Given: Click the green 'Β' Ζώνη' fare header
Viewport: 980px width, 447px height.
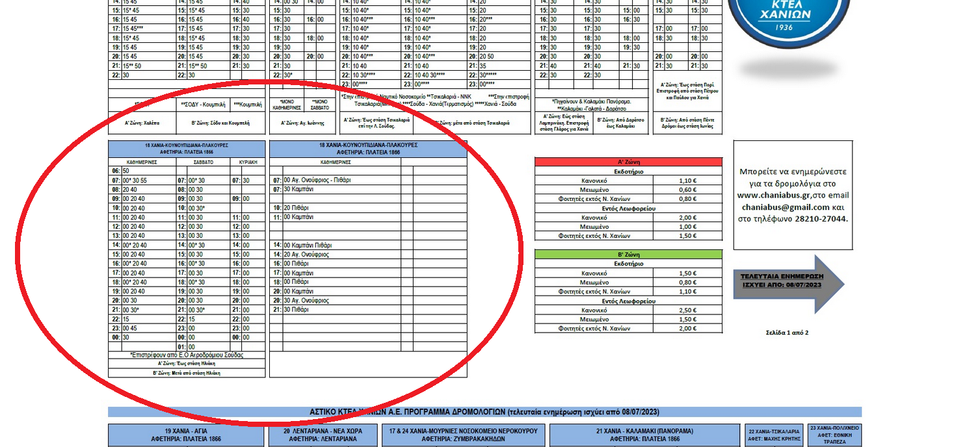Looking at the screenshot, I should [x=628, y=255].
